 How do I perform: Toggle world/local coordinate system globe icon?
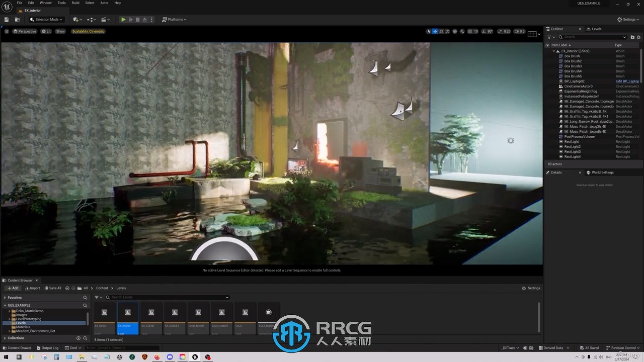[x=455, y=31]
